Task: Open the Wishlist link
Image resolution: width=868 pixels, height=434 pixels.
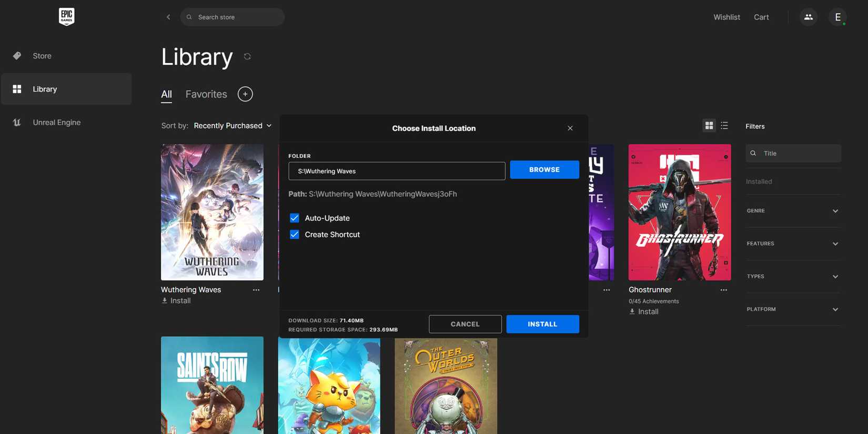Action: 726,17
